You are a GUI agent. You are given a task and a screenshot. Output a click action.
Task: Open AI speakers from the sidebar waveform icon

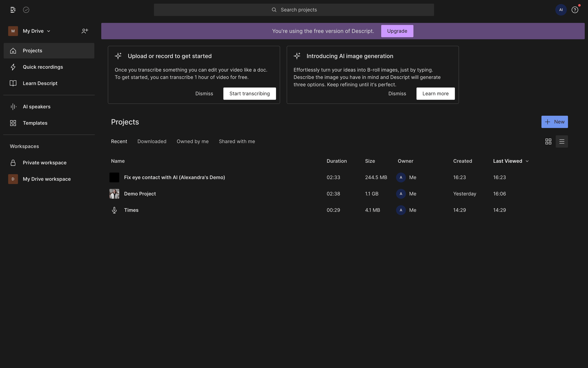13,106
